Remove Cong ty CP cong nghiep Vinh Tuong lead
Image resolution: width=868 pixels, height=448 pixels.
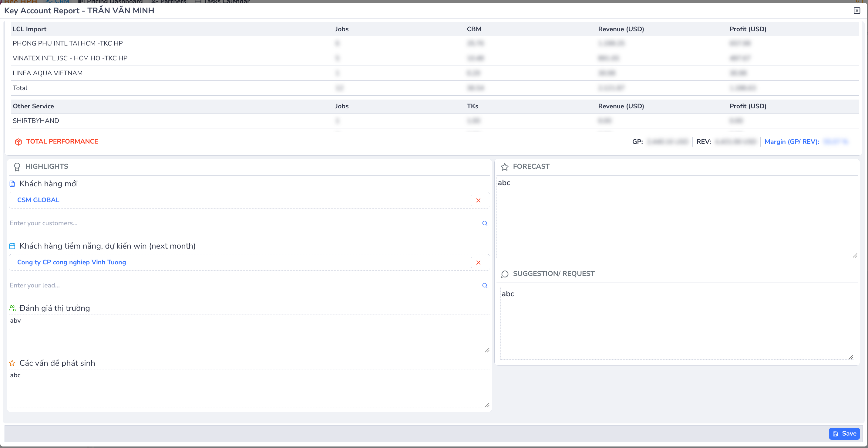[x=478, y=263]
